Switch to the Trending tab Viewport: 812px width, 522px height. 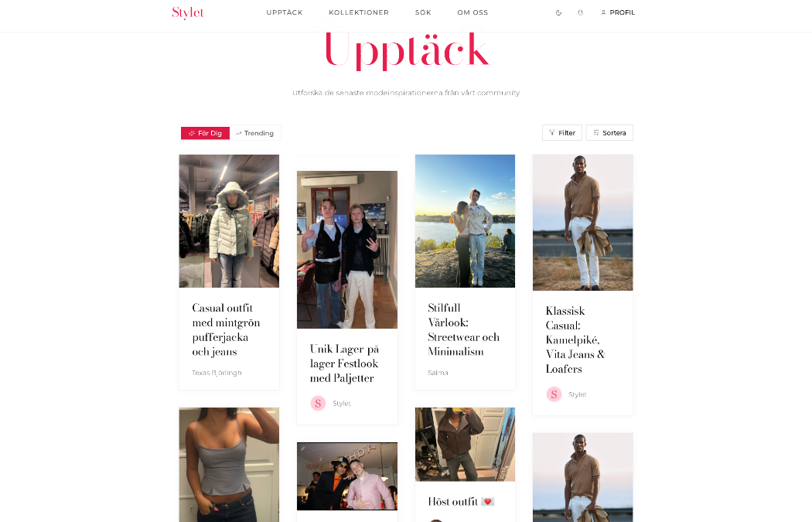[254, 133]
